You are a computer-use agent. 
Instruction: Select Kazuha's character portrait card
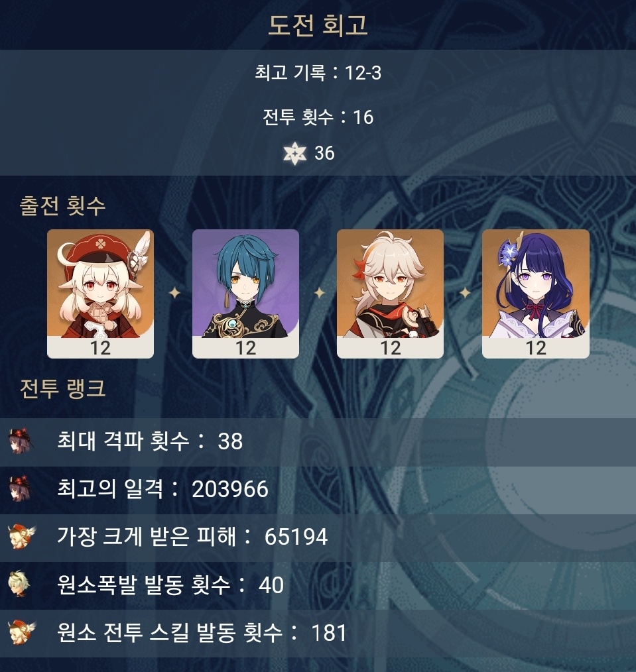[x=390, y=294]
